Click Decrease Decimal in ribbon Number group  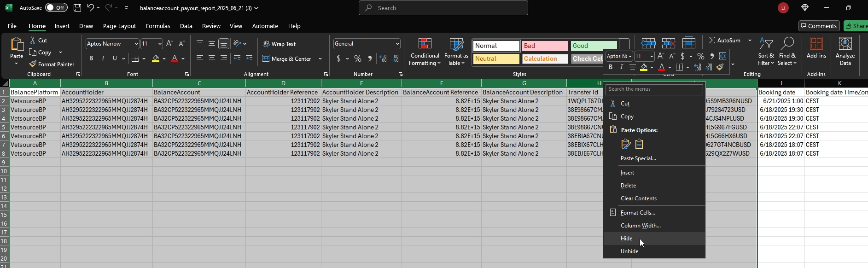[395, 58]
